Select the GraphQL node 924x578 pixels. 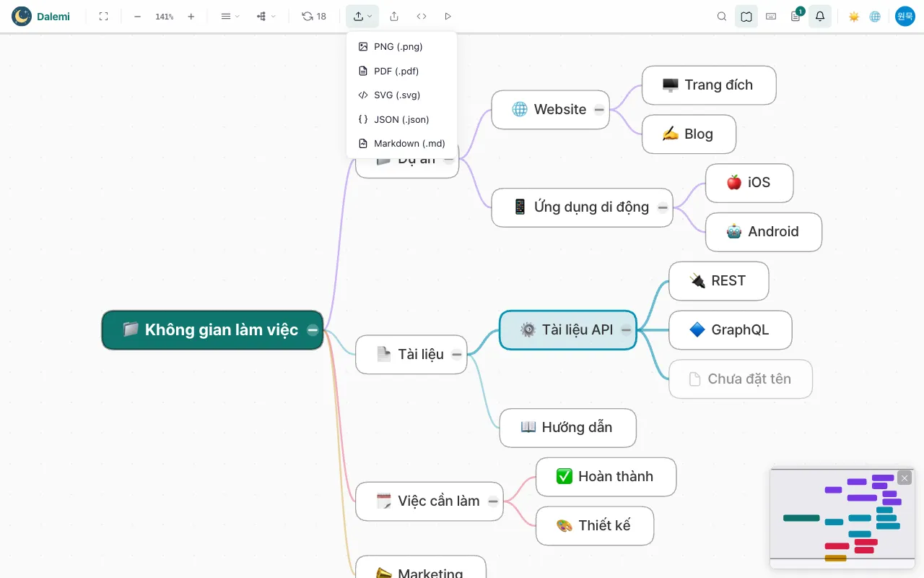(x=731, y=330)
